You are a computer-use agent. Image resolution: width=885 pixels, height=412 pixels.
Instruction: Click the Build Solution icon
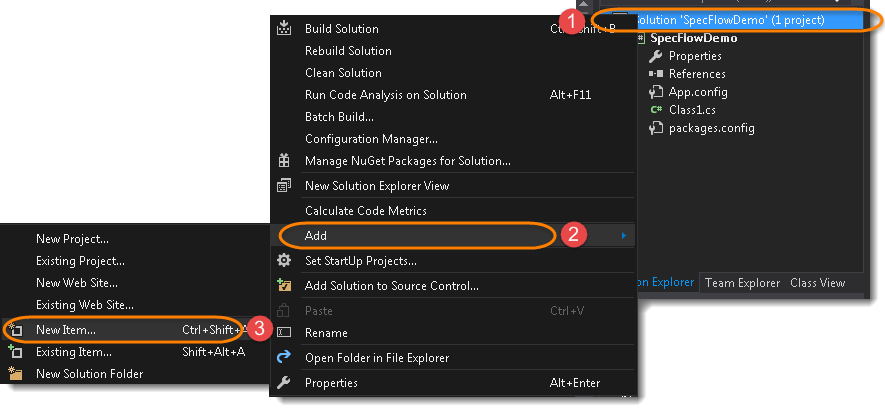pos(284,28)
